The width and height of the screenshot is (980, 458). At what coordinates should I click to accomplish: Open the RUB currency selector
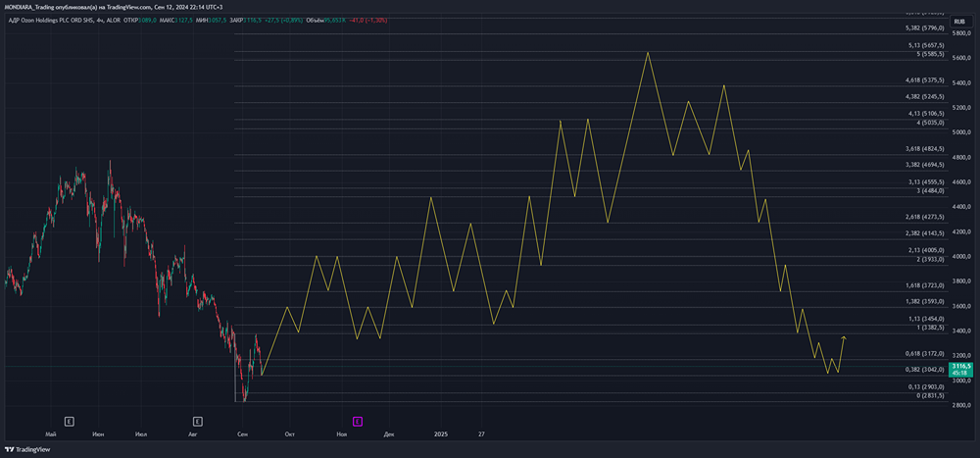point(959,19)
